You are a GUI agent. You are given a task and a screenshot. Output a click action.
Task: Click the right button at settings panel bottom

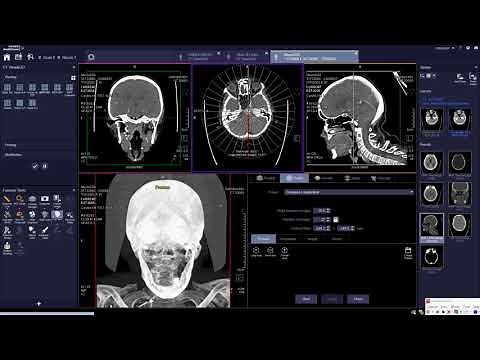point(358,299)
